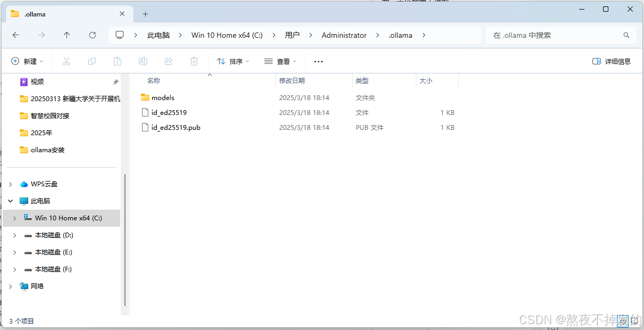The width and height of the screenshot is (644, 330).
Task: Click Administrator breadcrumb segment
Action: coord(344,35)
